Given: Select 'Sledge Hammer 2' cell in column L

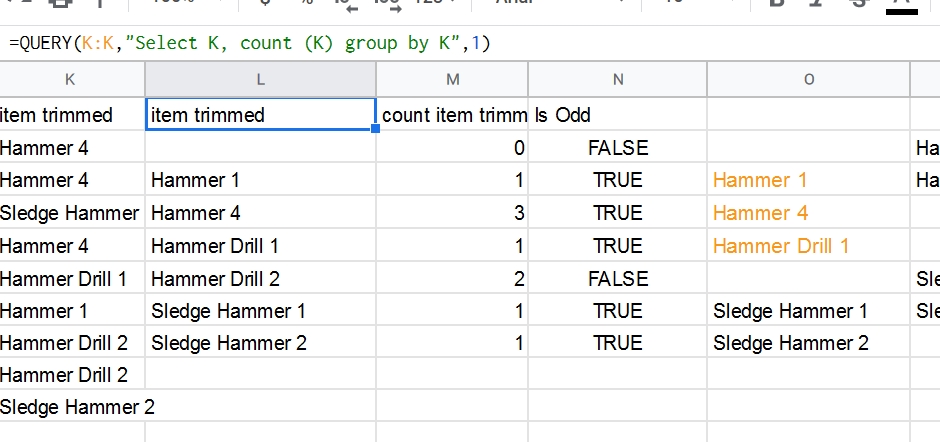Looking at the screenshot, I should coord(261,343).
